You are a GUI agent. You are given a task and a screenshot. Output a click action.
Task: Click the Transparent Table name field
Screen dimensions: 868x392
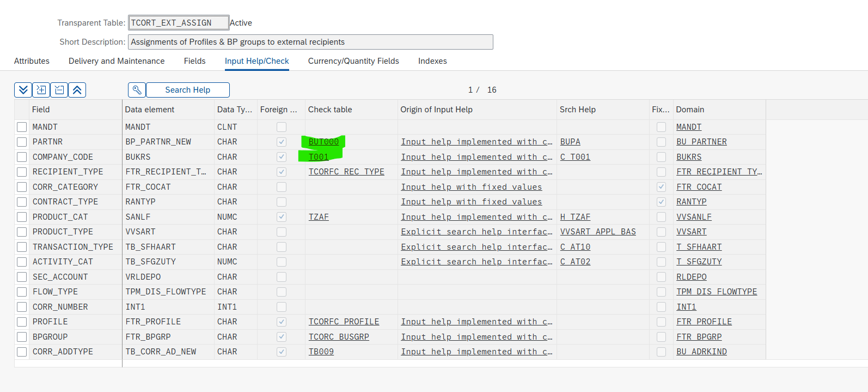178,23
